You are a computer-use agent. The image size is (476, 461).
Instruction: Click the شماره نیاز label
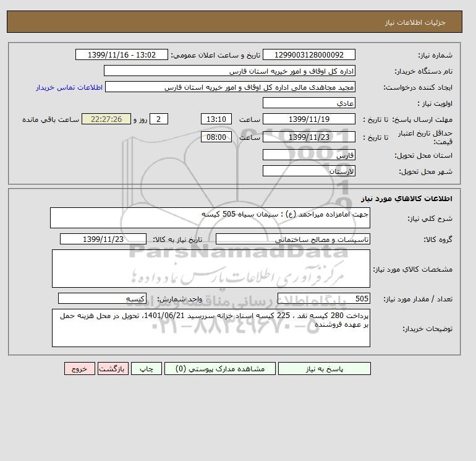click(x=435, y=55)
